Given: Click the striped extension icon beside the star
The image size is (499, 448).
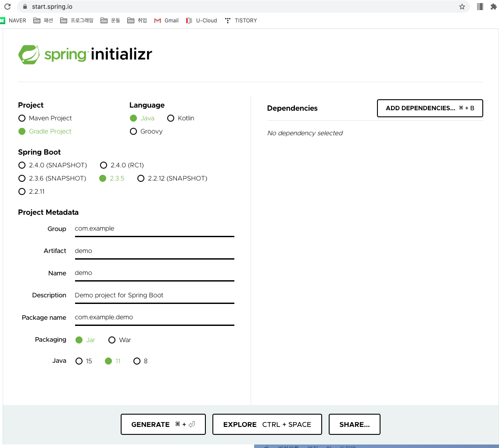Looking at the screenshot, I should (x=480, y=7).
